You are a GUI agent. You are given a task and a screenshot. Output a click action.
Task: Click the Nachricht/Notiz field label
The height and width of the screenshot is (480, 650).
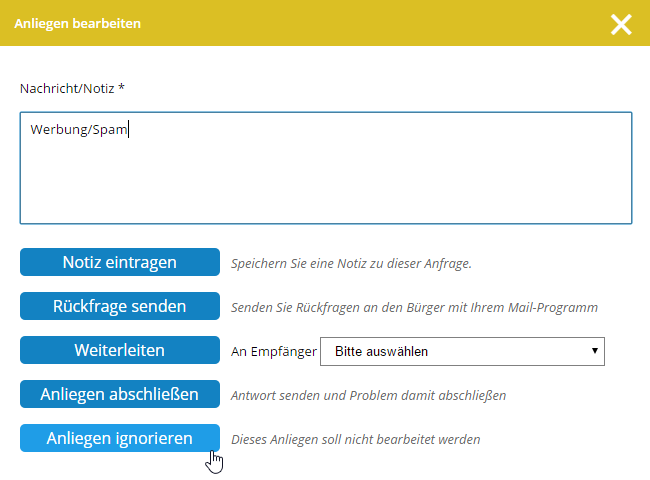(67, 88)
